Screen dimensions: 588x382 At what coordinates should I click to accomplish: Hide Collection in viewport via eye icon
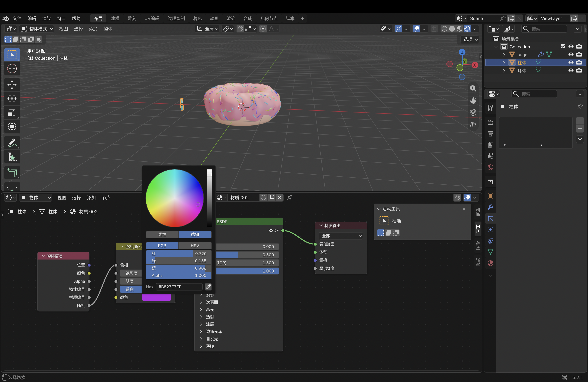pyautogui.click(x=571, y=47)
